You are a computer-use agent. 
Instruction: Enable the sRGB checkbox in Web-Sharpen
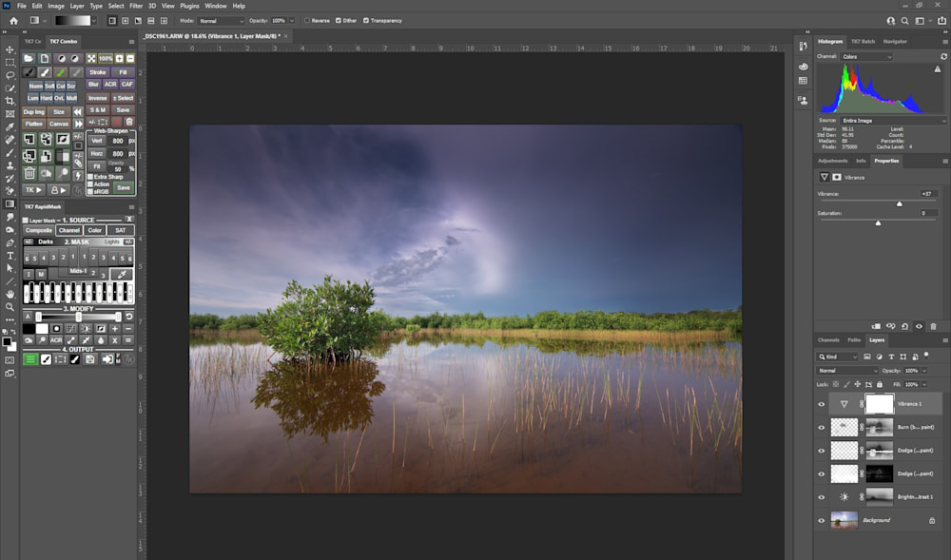pos(90,191)
